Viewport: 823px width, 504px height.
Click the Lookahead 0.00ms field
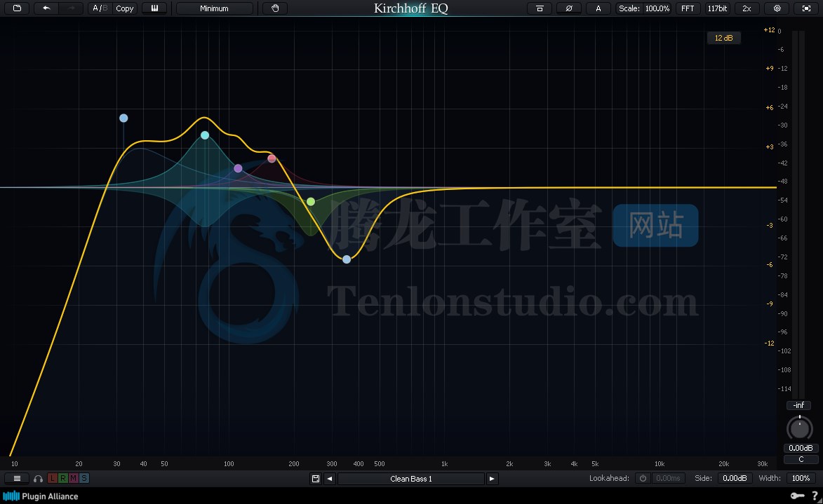click(x=668, y=478)
